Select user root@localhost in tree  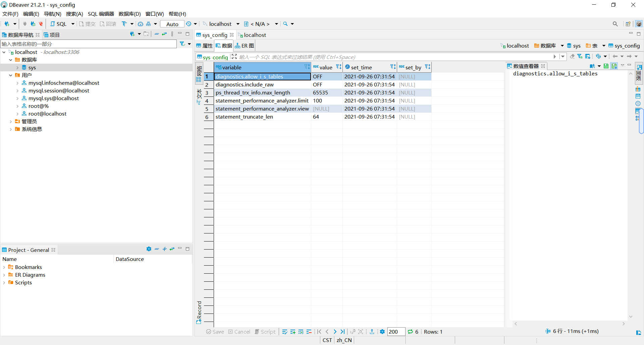[x=47, y=114]
